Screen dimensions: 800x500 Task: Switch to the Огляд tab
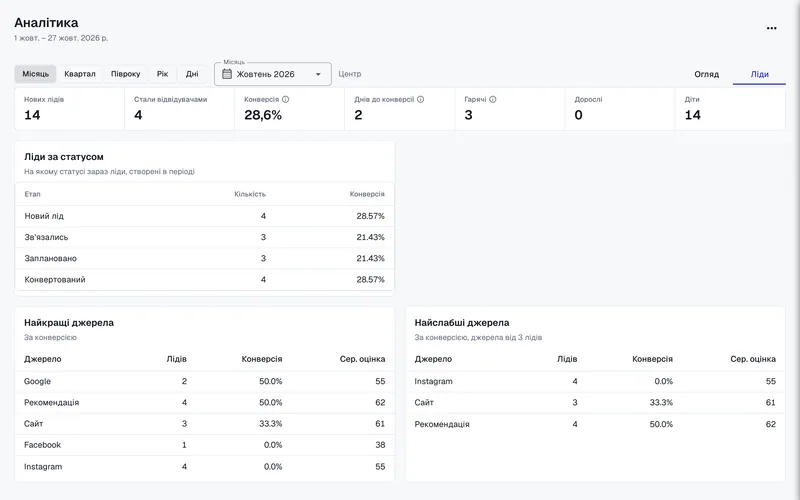(706, 74)
